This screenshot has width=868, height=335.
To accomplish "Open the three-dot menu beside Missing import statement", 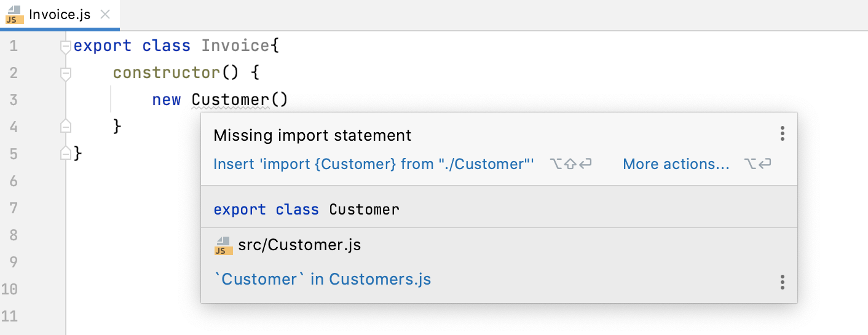I will click(782, 133).
